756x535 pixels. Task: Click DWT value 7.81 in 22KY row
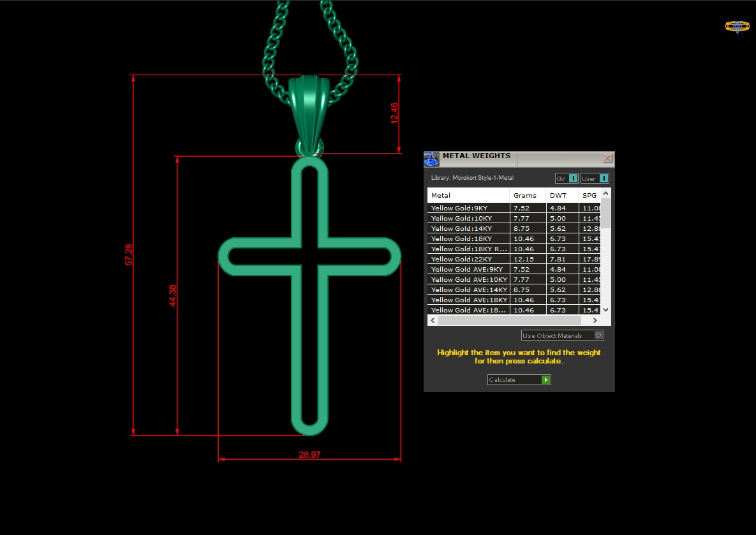tap(558, 260)
